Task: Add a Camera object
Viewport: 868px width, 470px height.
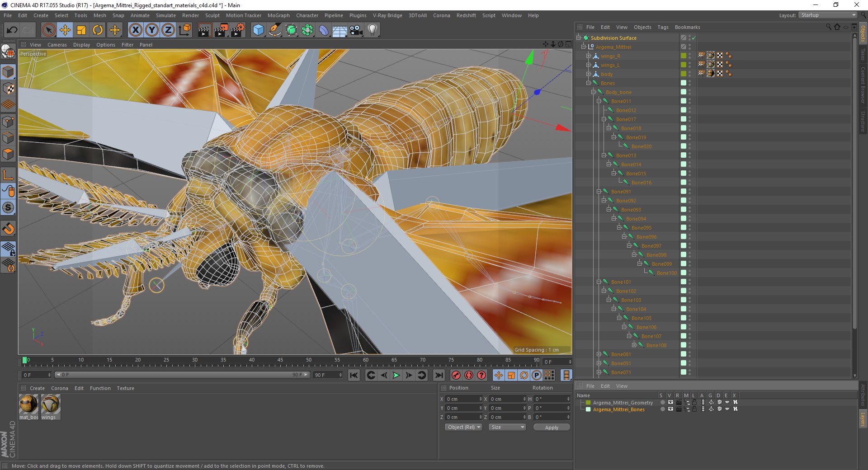Action: coord(356,30)
